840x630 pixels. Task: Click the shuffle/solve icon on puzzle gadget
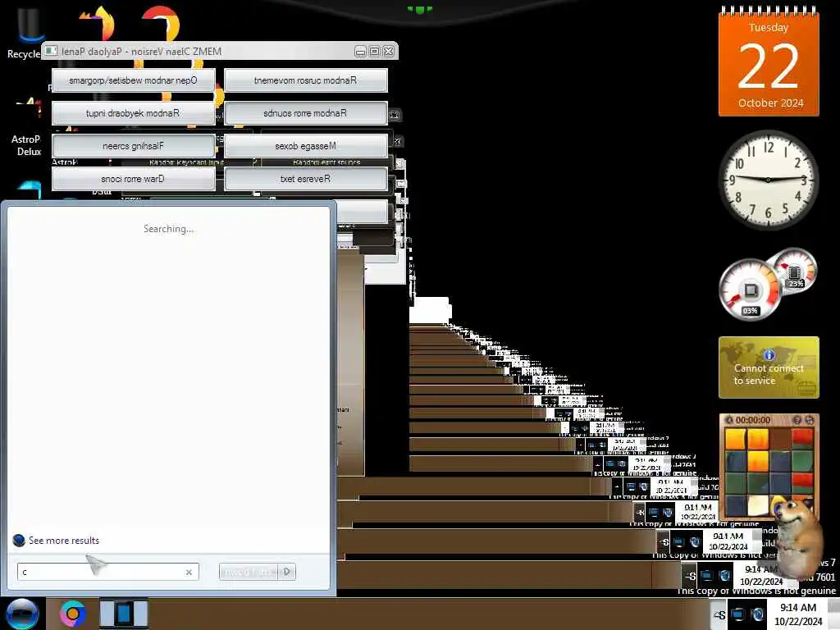click(810, 420)
